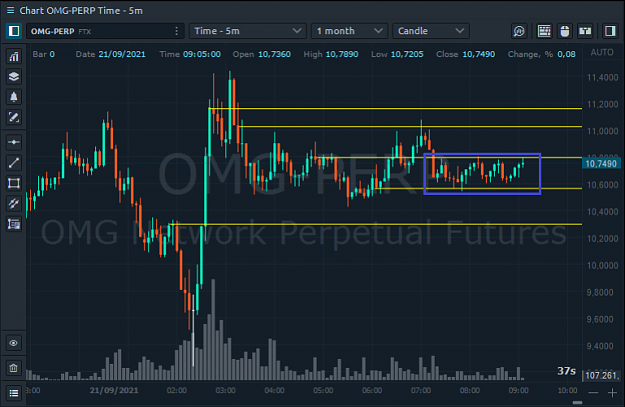Click the Open 10,7360 value

point(275,54)
